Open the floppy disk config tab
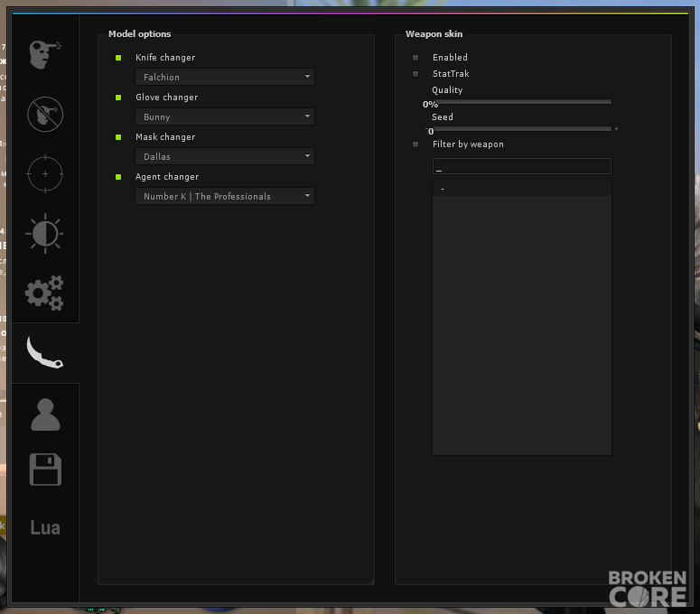 tap(45, 470)
